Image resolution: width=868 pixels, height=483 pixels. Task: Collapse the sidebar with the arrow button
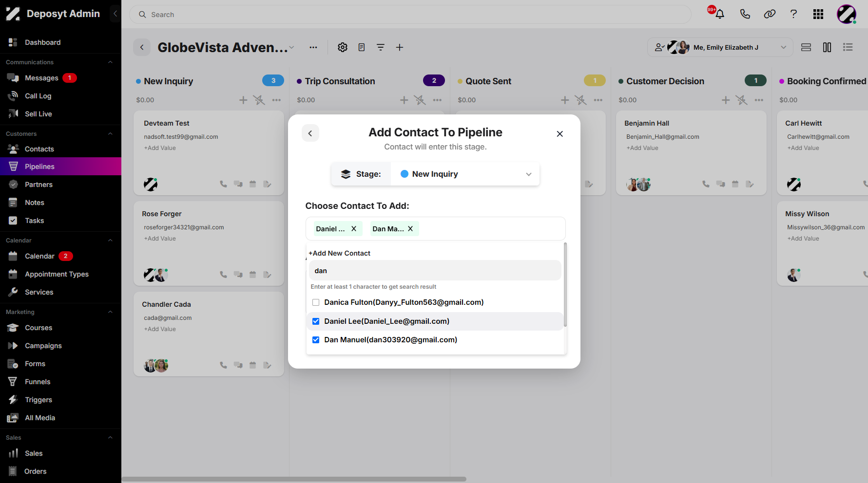(115, 14)
